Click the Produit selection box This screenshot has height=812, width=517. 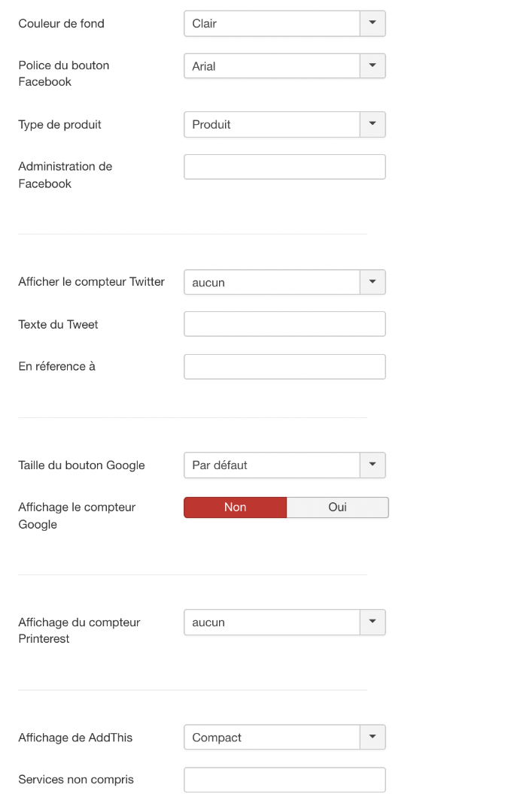(x=272, y=124)
